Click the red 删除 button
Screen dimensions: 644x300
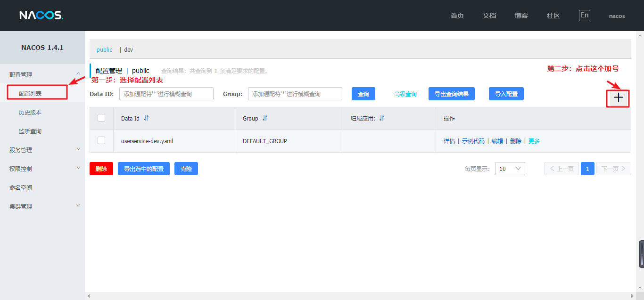(x=101, y=169)
